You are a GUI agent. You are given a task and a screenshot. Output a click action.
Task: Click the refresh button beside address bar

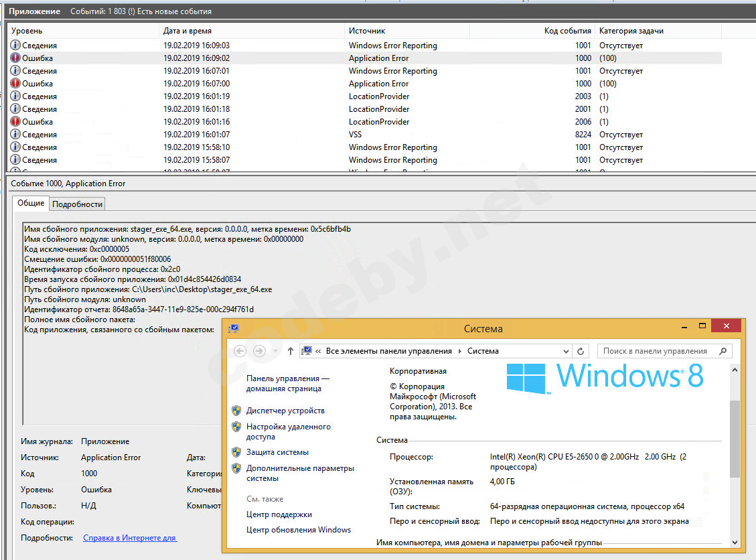click(x=581, y=351)
